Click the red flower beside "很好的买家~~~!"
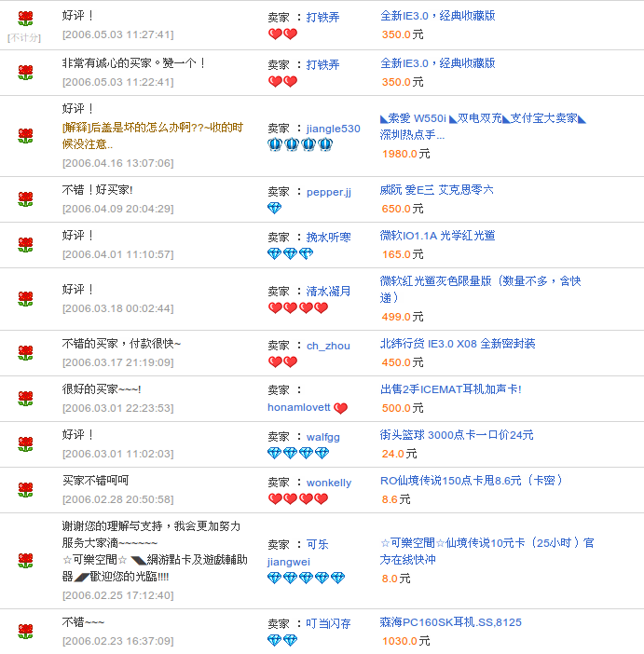 click(x=25, y=399)
